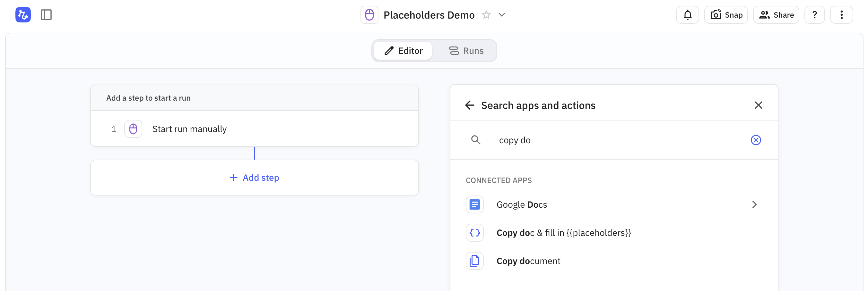
Task: Click the Relay app logo icon
Action: (23, 15)
